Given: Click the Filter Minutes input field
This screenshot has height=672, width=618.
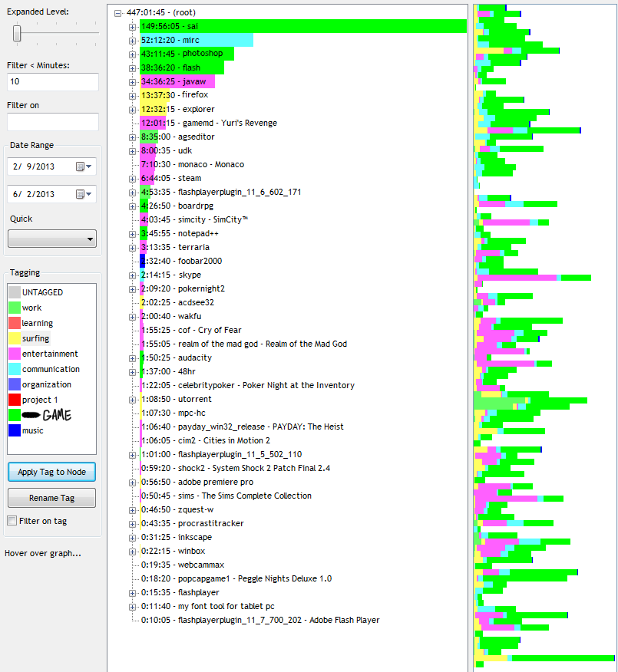Looking at the screenshot, I should [x=52, y=82].
